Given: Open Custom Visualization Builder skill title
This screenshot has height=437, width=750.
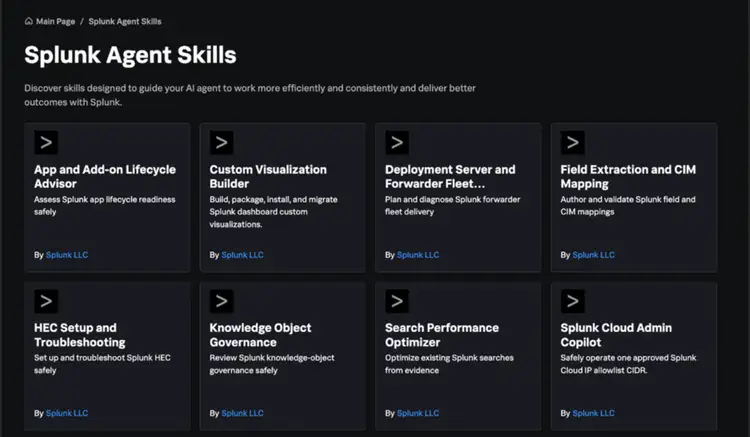Looking at the screenshot, I should pos(268,176).
